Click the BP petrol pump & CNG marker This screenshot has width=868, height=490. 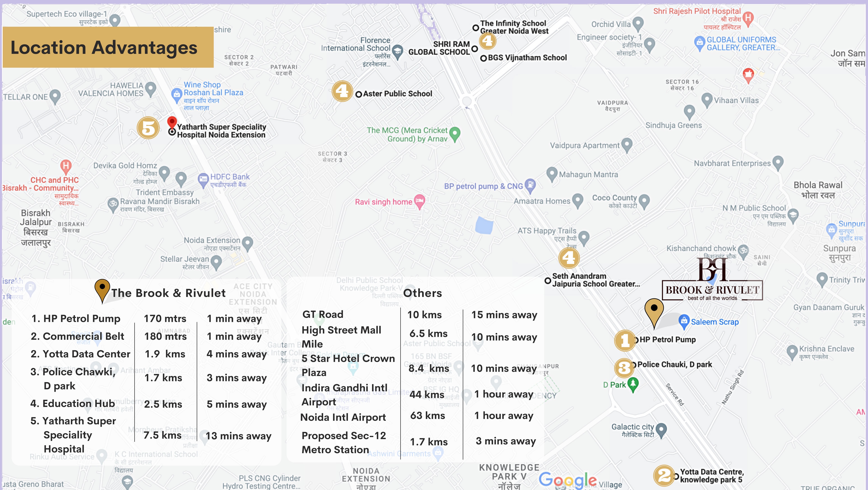tap(530, 185)
